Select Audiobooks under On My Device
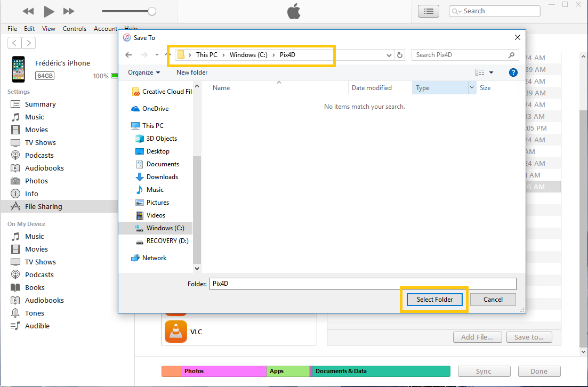Viewport: 588px width, 387px height. pos(44,300)
